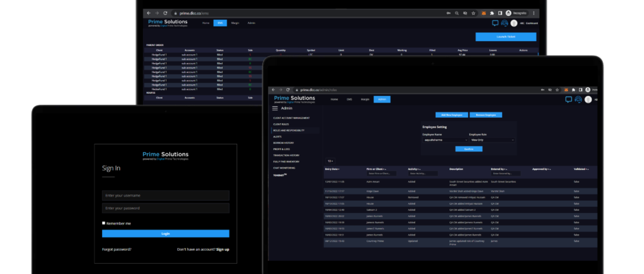Click the back arrow in the EMS browser window
The height and width of the screenshot is (274, 644).
149,13
